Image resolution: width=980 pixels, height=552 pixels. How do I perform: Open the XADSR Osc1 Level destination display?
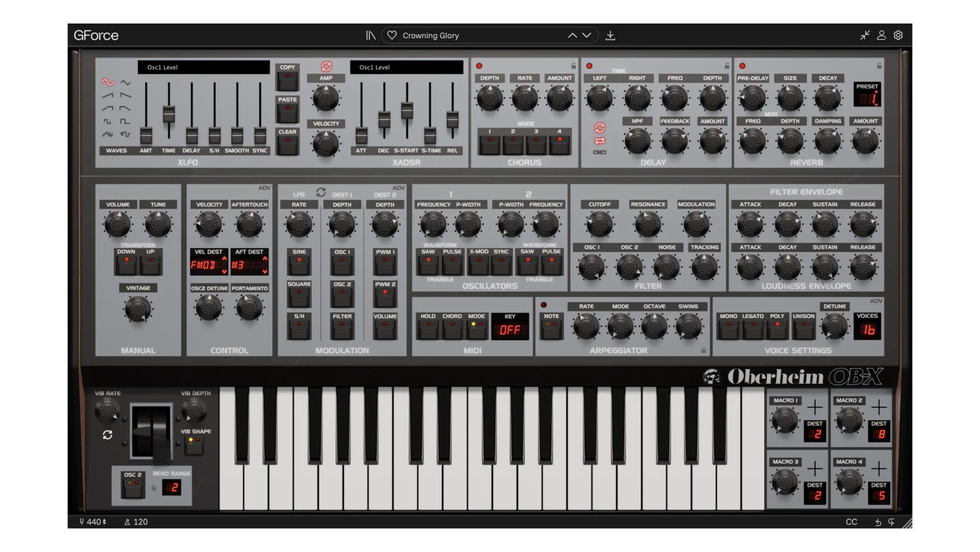coord(406,67)
